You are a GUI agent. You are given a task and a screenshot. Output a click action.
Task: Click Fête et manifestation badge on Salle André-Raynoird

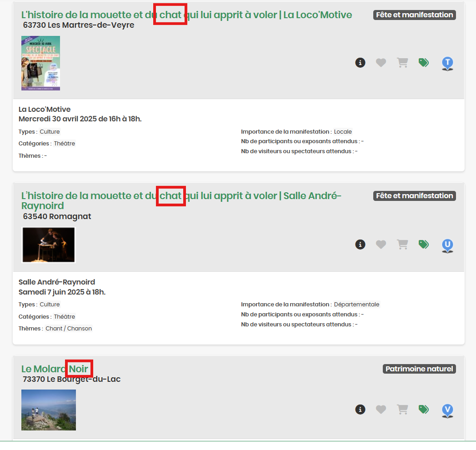tap(414, 196)
